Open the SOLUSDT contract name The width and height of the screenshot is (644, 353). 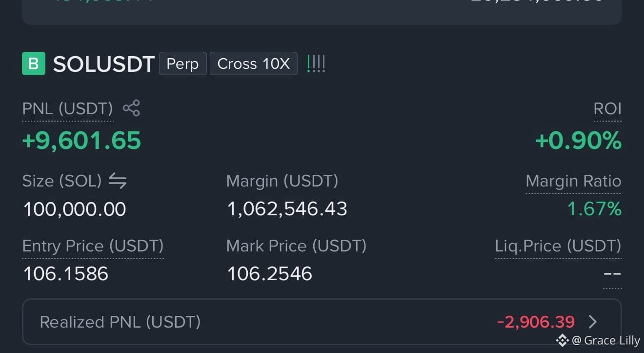pos(103,64)
